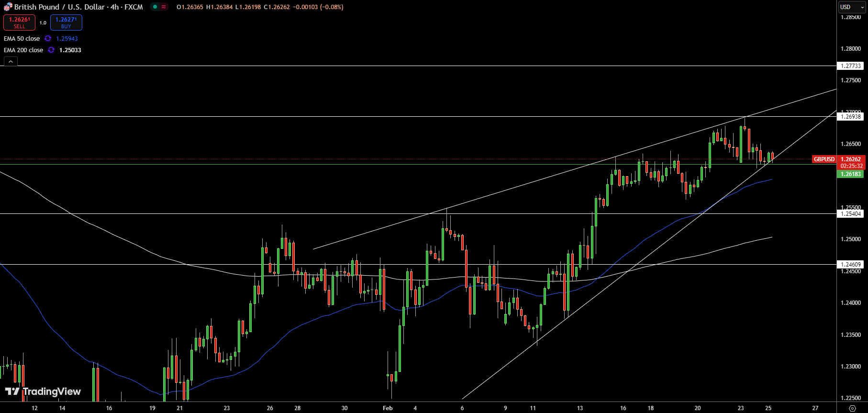The image size is (868, 413).
Task: Click the 9 date label on time axis
Action: (505, 408)
